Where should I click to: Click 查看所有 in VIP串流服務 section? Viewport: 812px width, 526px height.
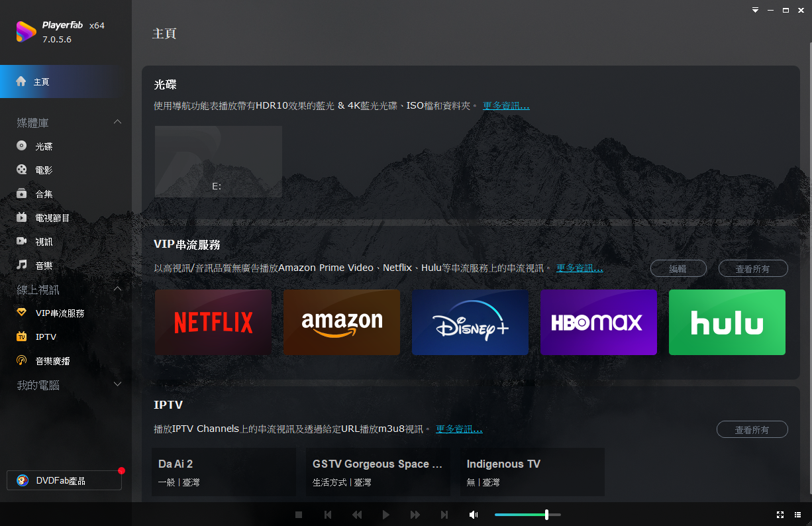753,268
